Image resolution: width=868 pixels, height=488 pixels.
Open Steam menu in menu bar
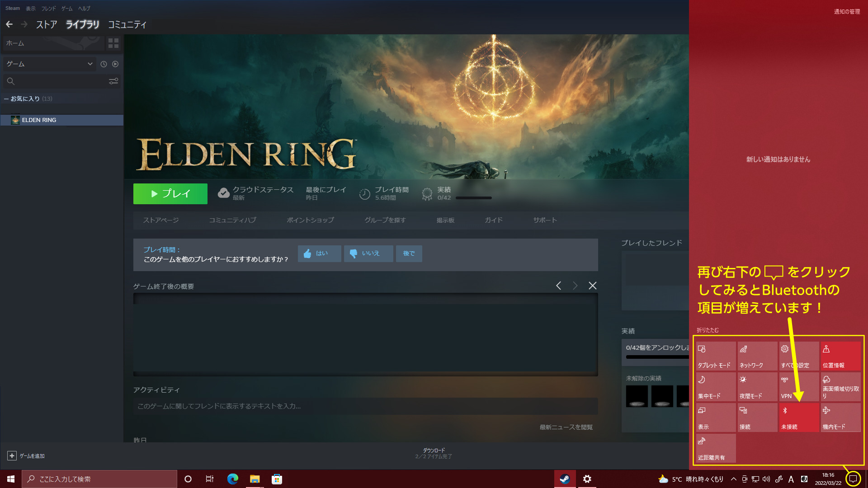pos(13,9)
